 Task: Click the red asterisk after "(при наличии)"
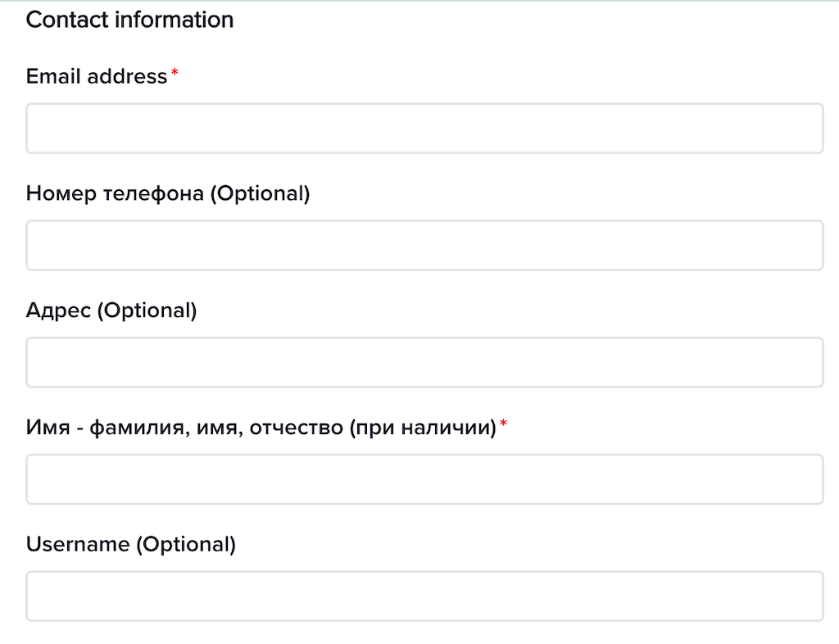point(503,424)
